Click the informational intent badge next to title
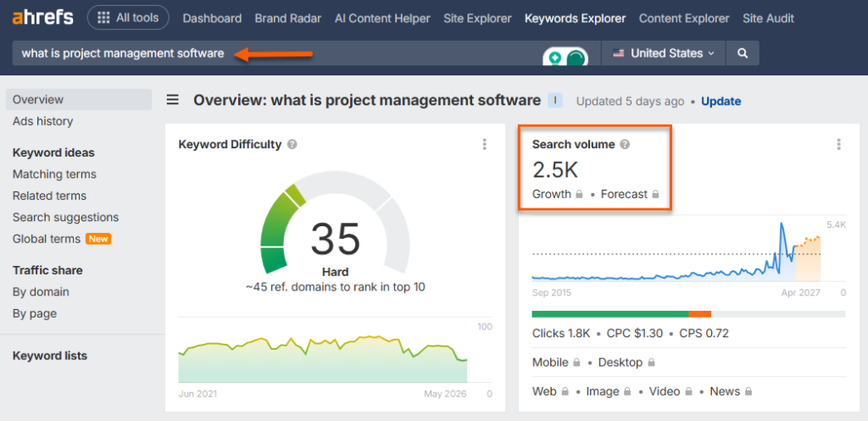Viewport: 868px width, 421px height. tap(555, 100)
